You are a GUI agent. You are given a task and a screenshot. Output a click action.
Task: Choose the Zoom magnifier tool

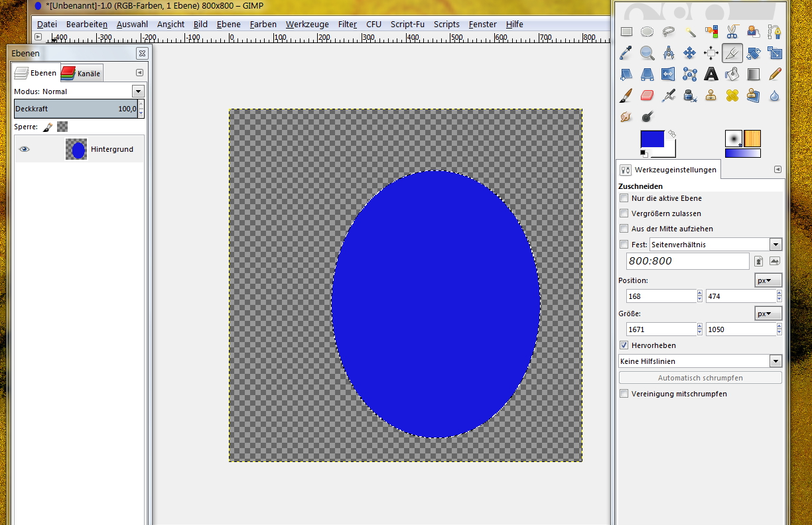(647, 53)
